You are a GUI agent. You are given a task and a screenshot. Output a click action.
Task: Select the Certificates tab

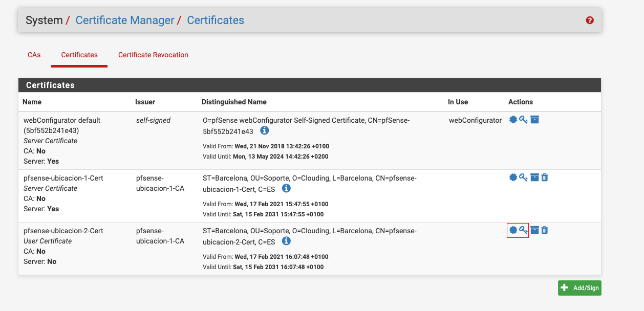[x=79, y=55]
